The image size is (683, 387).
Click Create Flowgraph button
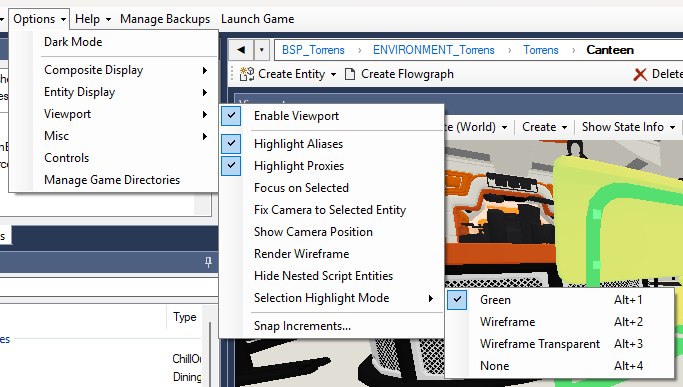point(399,74)
